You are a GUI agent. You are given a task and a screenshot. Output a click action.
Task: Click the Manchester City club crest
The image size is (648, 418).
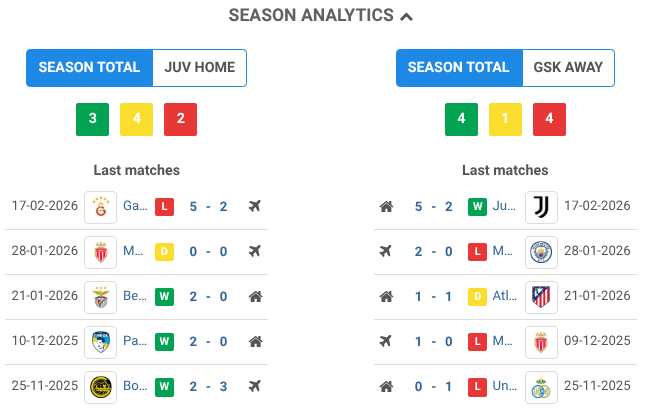pyautogui.click(x=541, y=251)
